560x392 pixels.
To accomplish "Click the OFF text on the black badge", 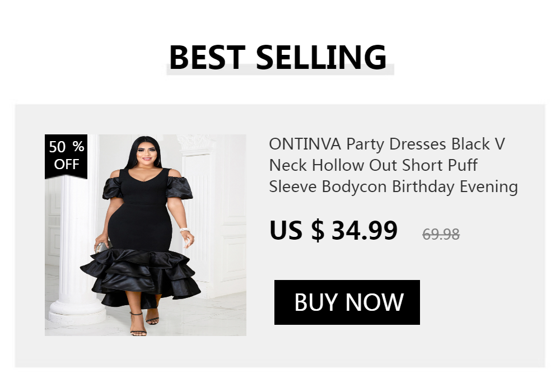I will click(x=66, y=164).
